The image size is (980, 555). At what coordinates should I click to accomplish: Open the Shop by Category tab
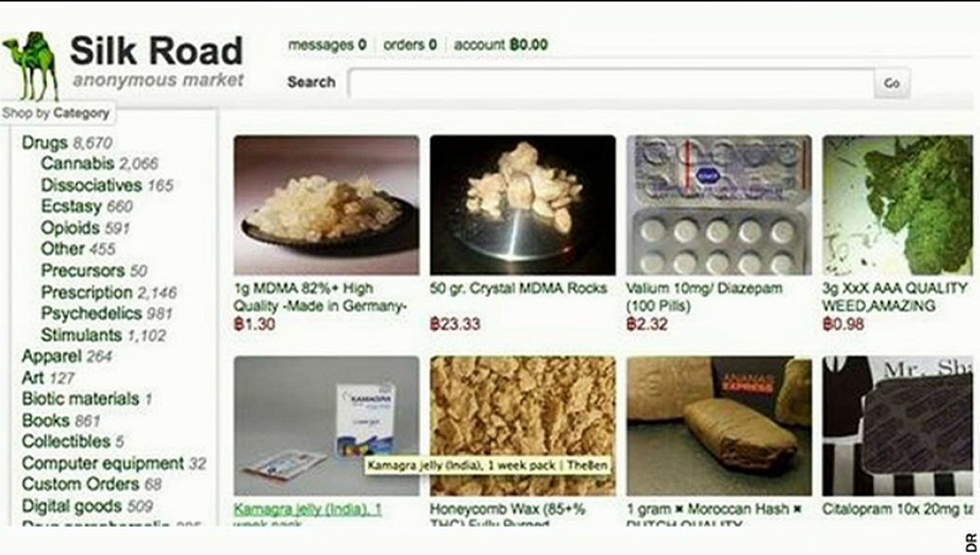pyautogui.click(x=56, y=113)
